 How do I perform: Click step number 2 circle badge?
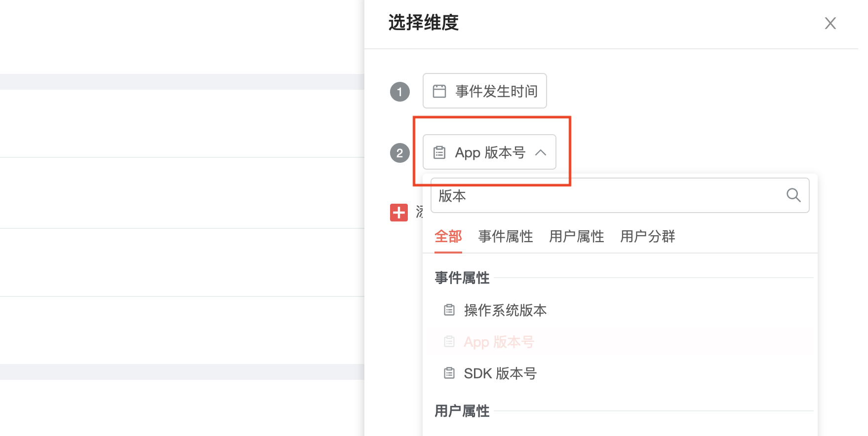click(x=400, y=153)
